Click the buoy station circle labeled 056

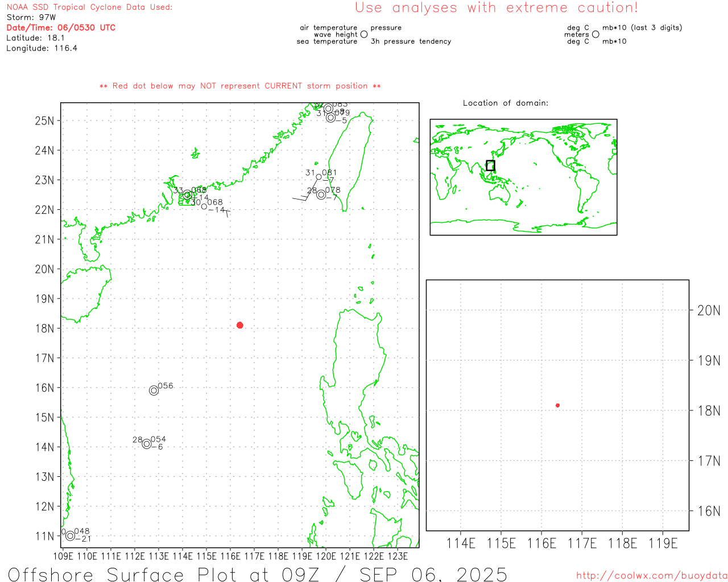(x=154, y=390)
